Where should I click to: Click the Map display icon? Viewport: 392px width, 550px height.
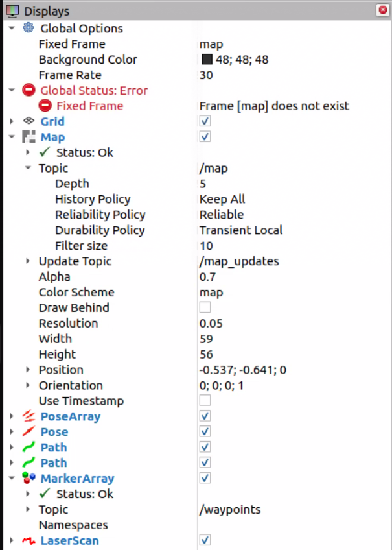[29, 137]
